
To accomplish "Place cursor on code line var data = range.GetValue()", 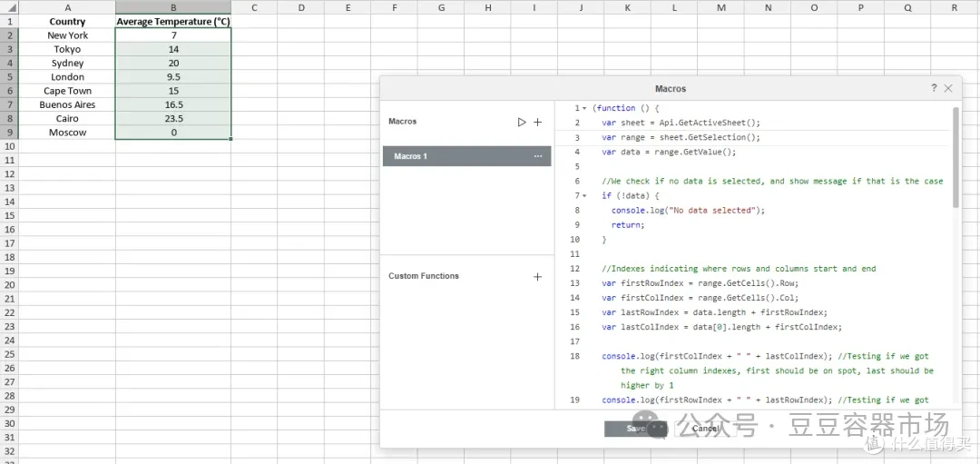I will [669, 152].
